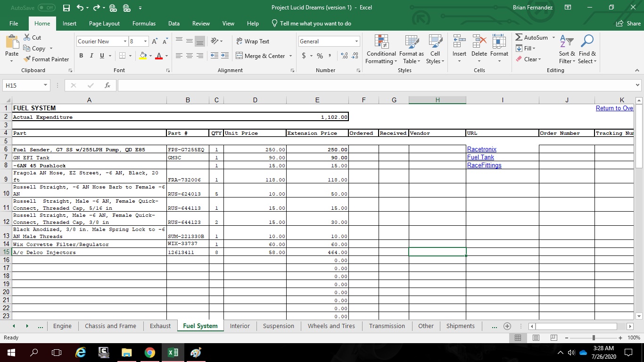Click the Copy icon
This screenshot has height=362, width=644.
point(27,48)
